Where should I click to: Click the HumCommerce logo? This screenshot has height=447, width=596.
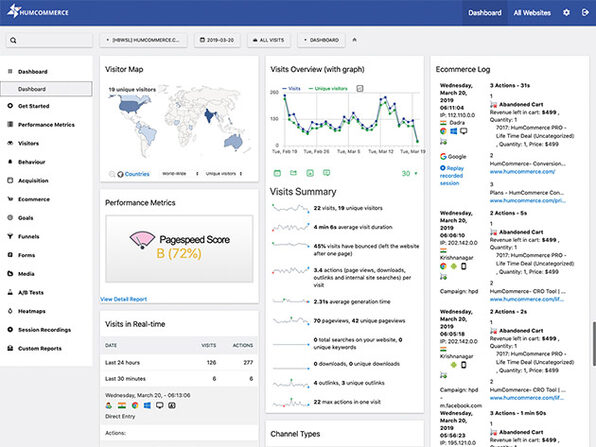click(38, 11)
